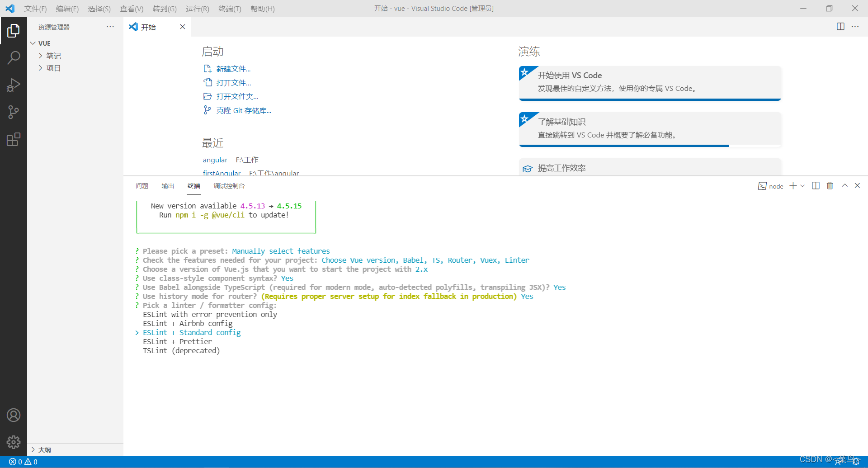Screen dimensions: 868x468
Task: Choose 'TSLint (deprecated)' option
Action: (181, 350)
